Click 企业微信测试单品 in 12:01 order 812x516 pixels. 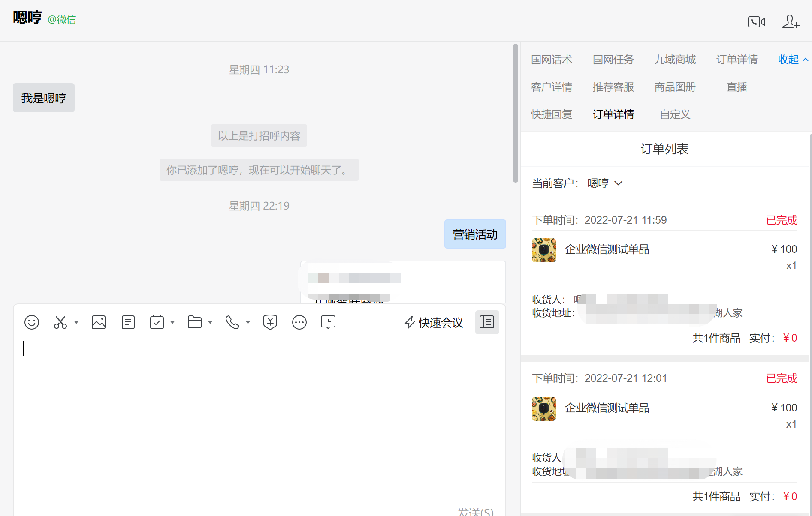607,408
